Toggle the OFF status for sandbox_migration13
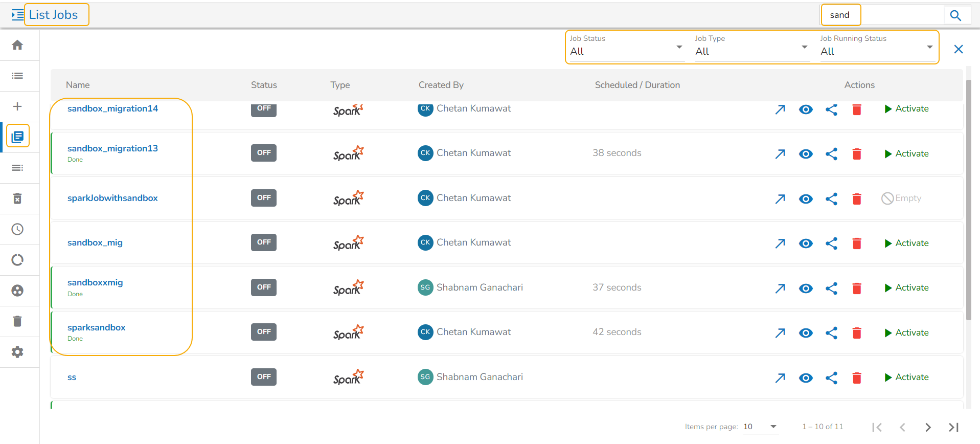980x444 pixels. (x=263, y=153)
